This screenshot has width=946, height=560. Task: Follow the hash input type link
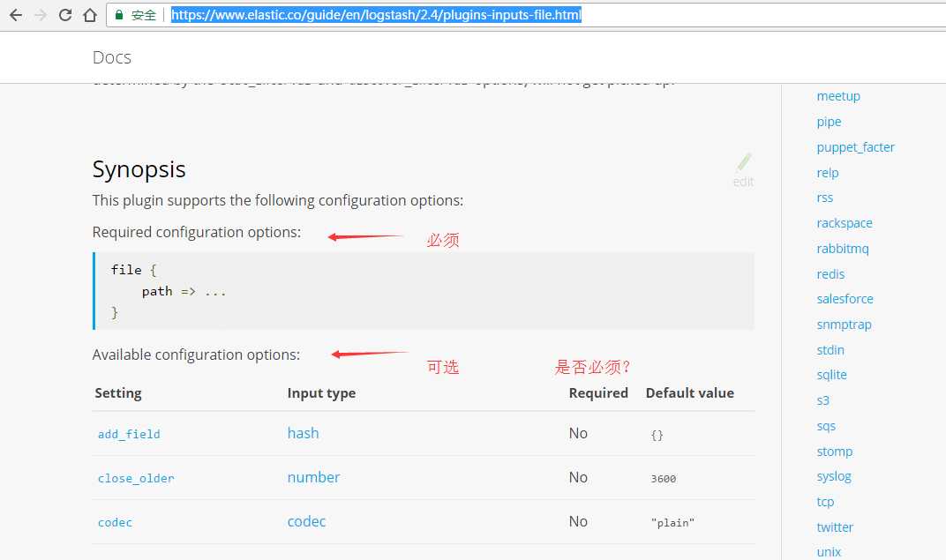(x=303, y=433)
